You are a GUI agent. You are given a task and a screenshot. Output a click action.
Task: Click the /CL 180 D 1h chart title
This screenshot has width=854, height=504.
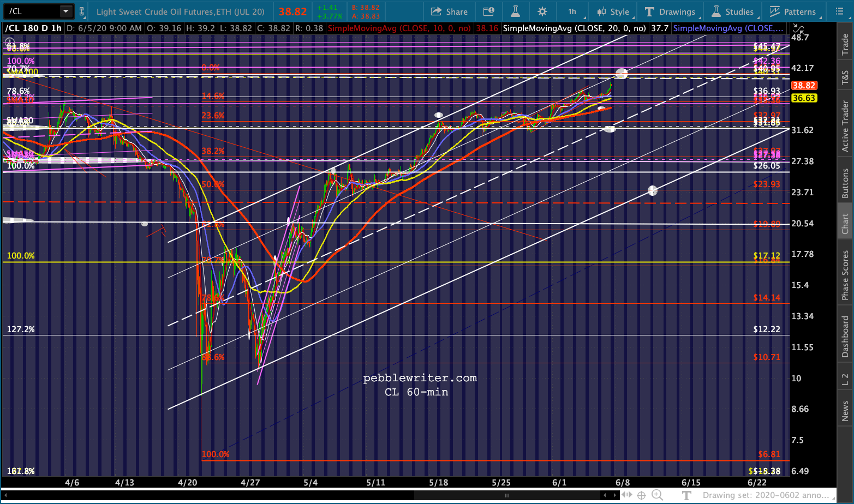34,28
